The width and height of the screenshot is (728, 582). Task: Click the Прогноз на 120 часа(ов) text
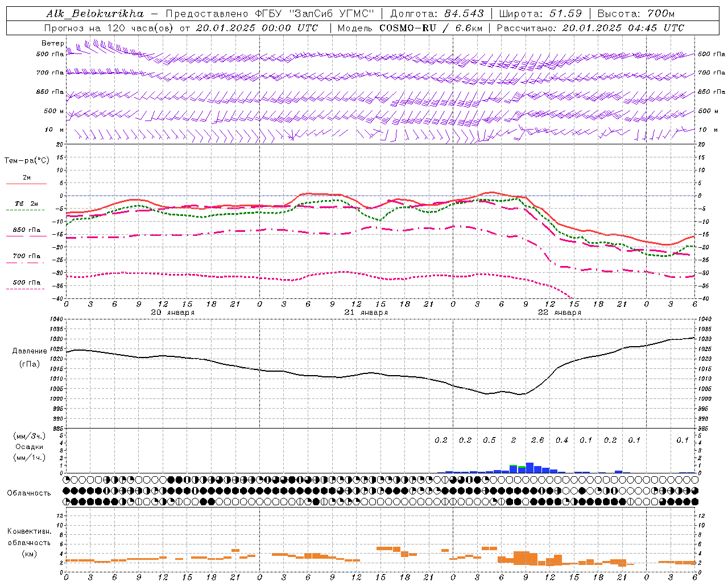pos(109,28)
